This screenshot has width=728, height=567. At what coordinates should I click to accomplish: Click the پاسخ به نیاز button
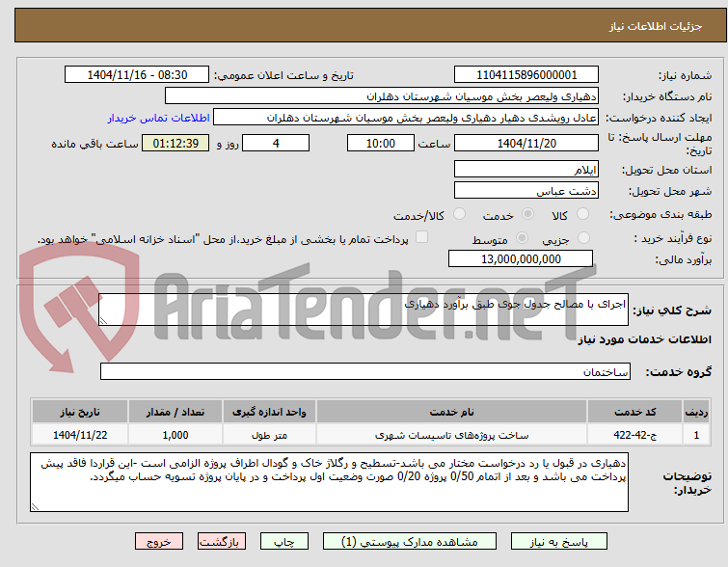coord(559,542)
